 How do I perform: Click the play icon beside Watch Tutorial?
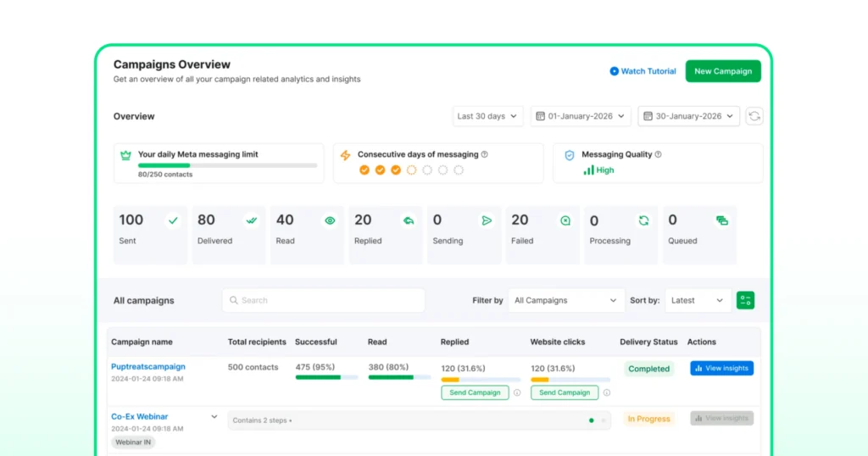point(614,71)
